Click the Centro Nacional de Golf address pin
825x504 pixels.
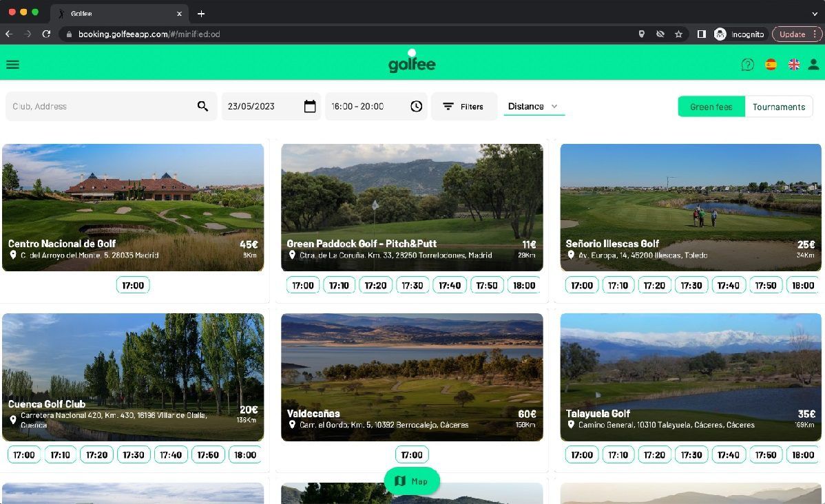point(13,255)
